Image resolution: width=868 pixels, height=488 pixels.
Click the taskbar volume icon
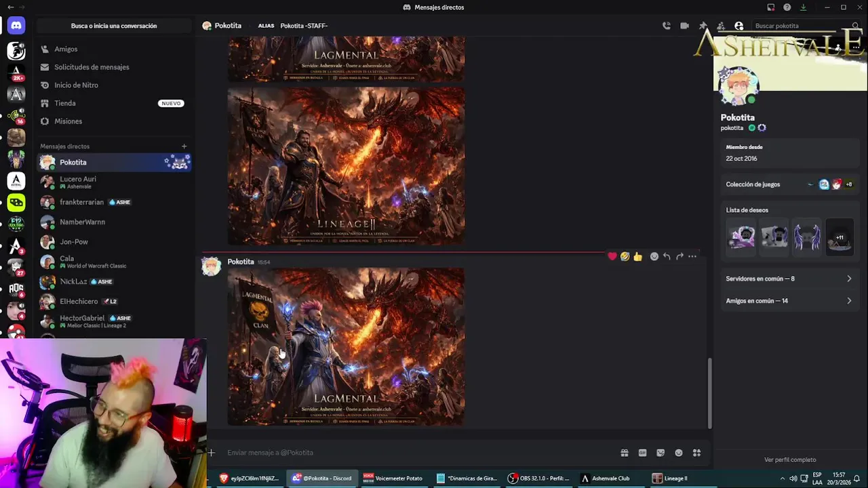pos(793,478)
